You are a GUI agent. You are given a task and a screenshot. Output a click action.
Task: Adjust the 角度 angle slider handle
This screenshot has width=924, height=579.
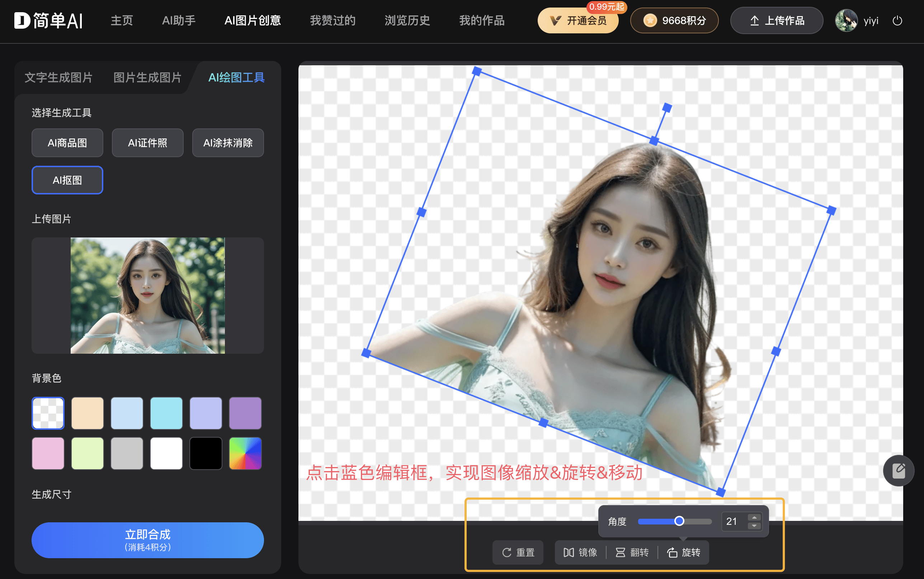pyautogui.click(x=679, y=521)
